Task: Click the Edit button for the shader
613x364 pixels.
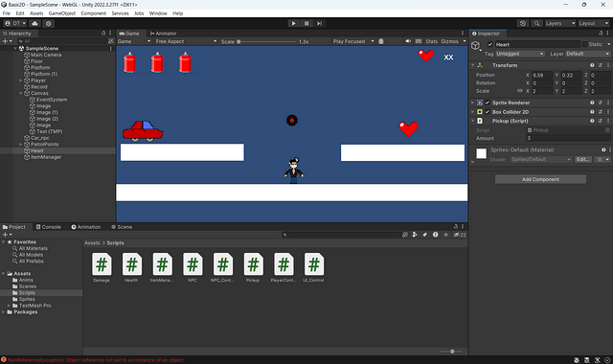Action: point(583,160)
